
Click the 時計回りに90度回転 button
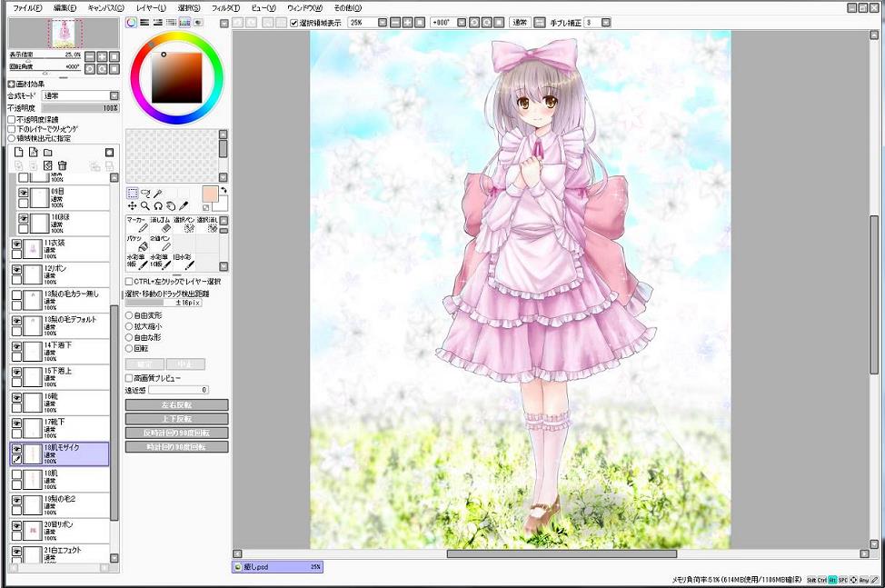(176, 446)
